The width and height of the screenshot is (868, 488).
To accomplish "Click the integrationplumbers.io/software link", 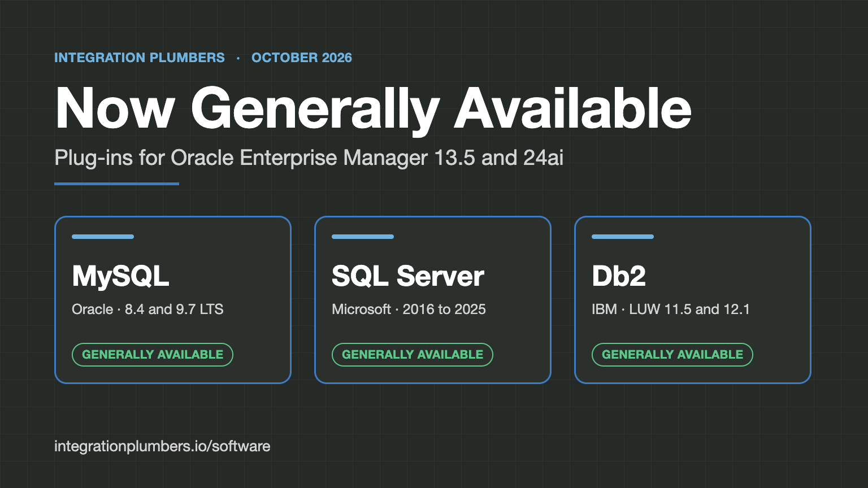I will [162, 446].
